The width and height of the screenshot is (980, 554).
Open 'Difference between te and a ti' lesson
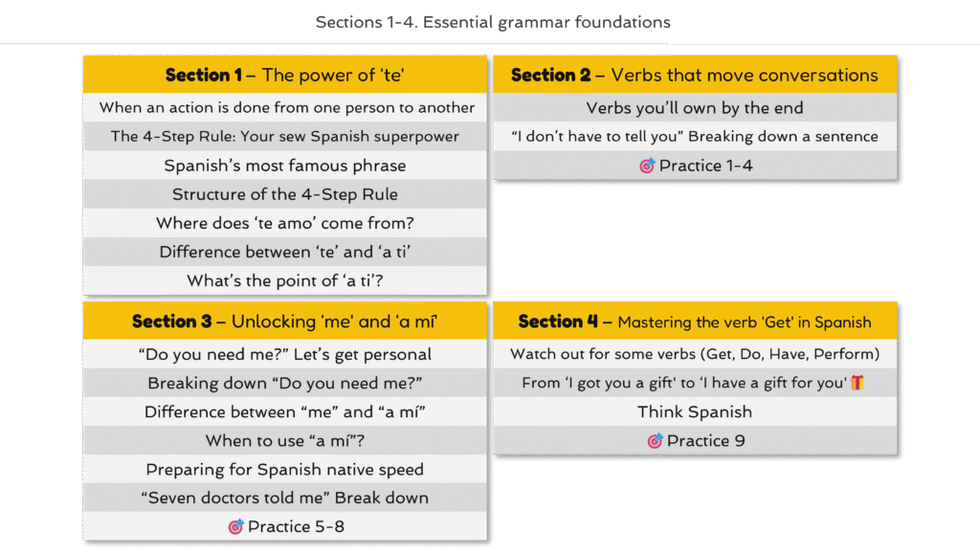click(285, 252)
